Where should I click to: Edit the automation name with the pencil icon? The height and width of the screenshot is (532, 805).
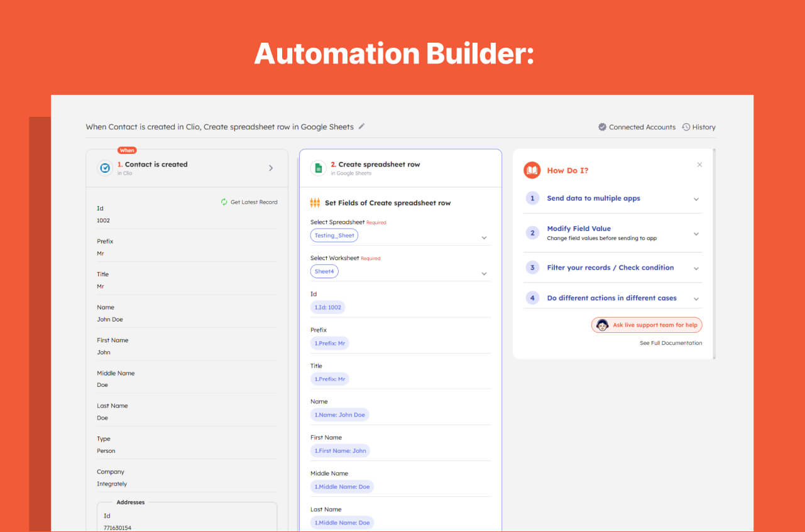click(x=361, y=126)
